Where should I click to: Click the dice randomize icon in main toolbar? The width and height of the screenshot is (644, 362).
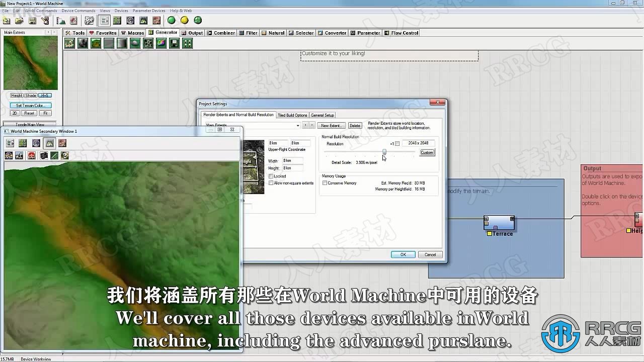point(89,21)
